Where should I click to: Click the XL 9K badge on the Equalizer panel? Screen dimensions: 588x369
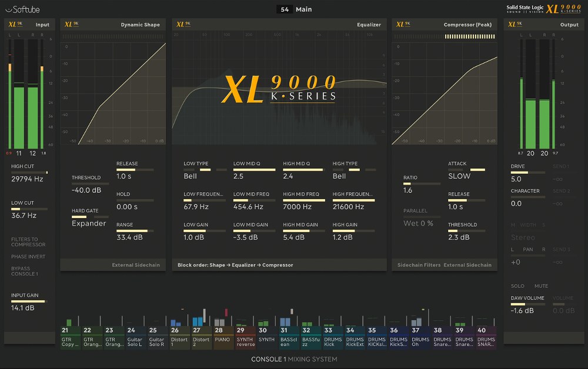click(183, 24)
